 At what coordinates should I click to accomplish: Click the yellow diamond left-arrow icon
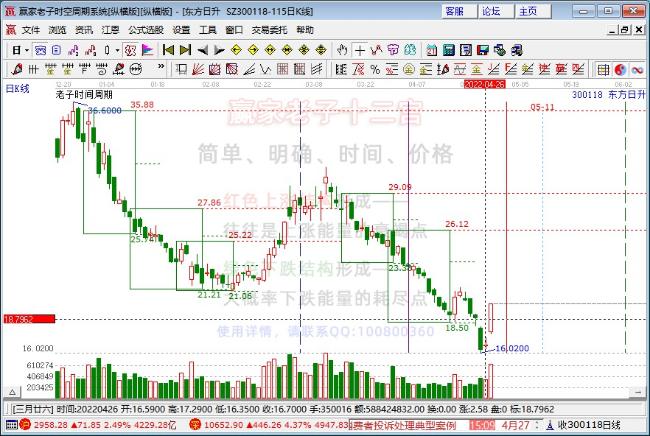pyautogui.click(x=236, y=50)
